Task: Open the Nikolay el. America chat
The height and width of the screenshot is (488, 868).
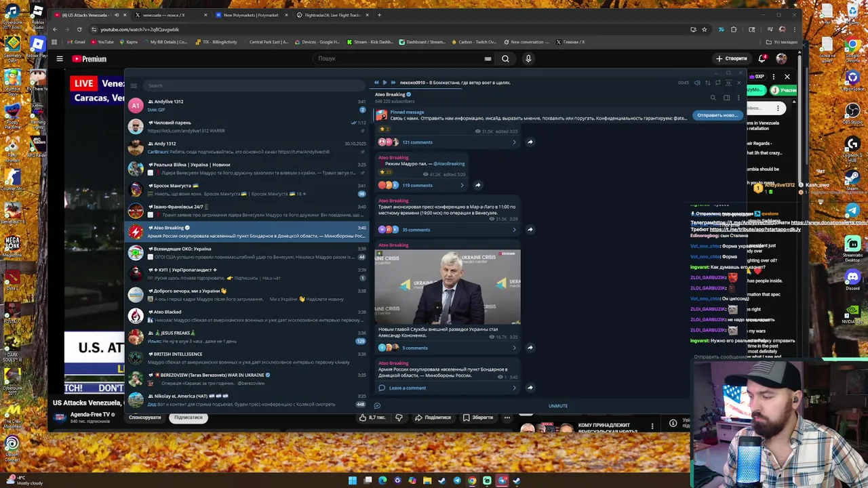Action: click(x=247, y=399)
